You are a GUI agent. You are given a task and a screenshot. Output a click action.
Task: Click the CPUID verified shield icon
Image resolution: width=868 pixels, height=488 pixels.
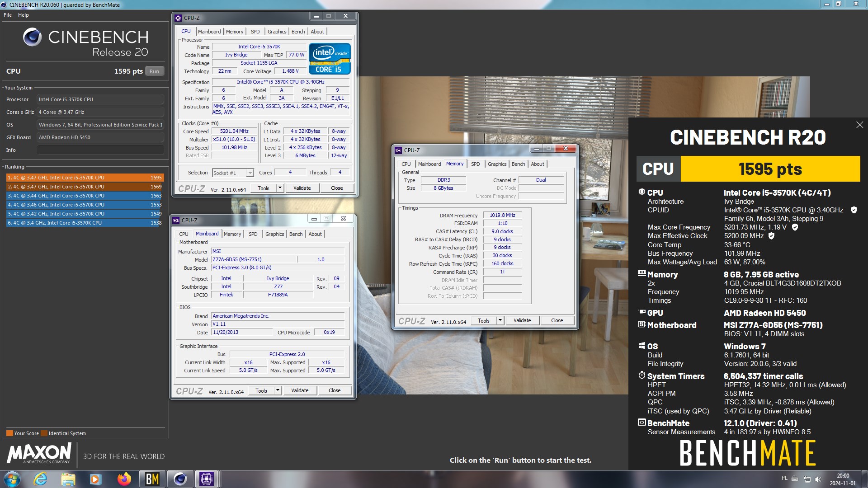[x=854, y=210]
